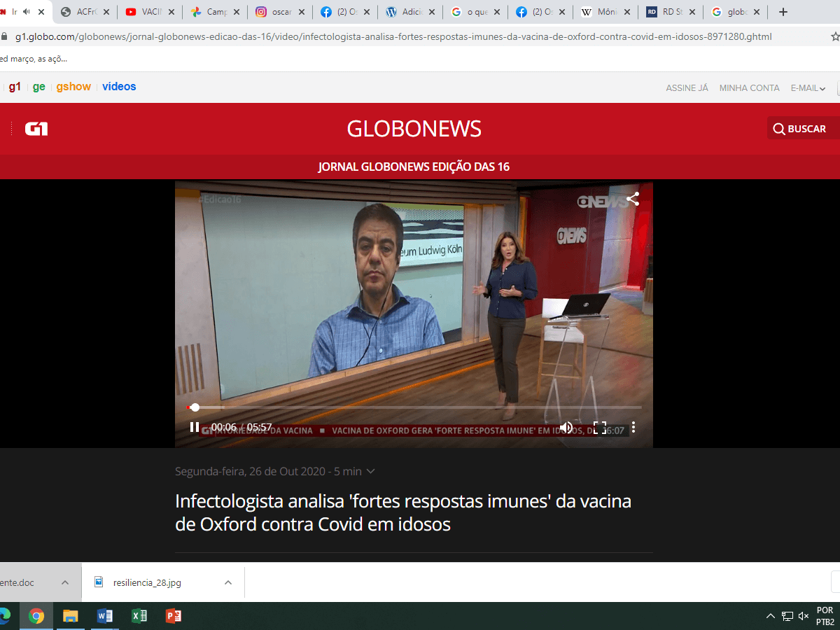Open the video player three-dot options menu
The image size is (840, 630).
pyautogui.click(x=633, y=427)
